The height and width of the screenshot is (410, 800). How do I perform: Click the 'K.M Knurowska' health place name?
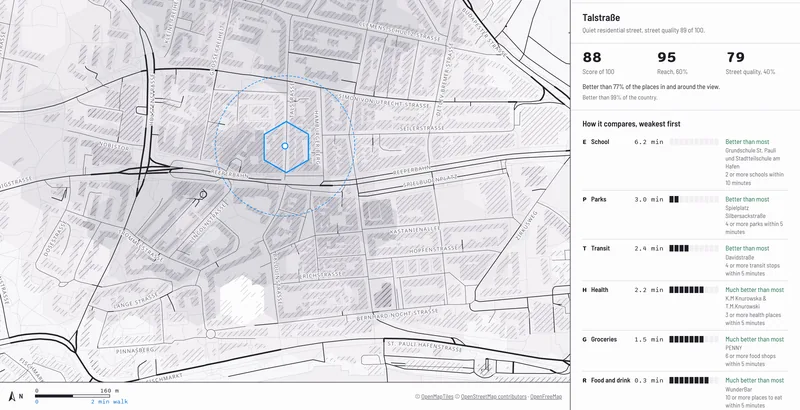tap(746, 298)
